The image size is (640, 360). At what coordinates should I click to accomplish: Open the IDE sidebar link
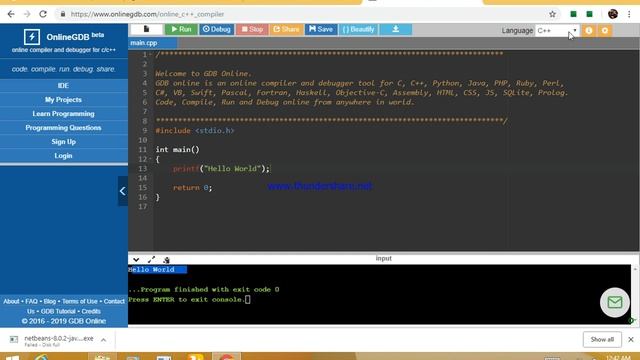(x=63, y=85)
